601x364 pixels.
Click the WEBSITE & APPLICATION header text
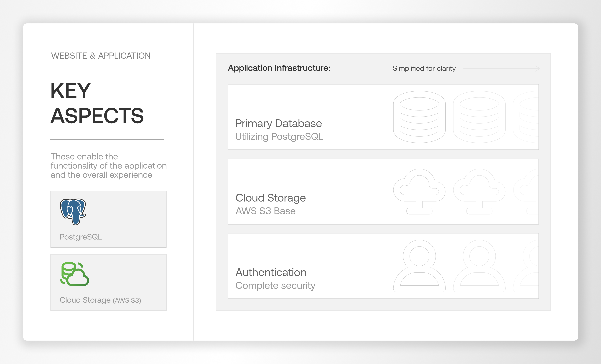coord(101,56)
